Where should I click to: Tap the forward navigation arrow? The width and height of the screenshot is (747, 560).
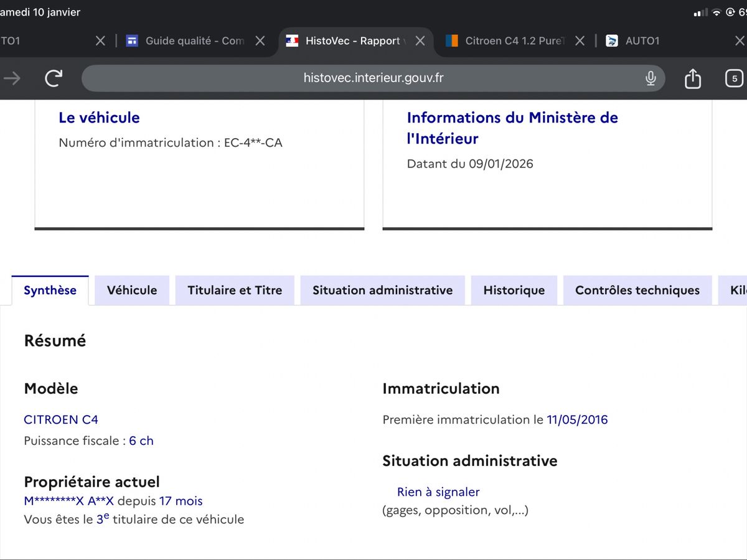click(12, 78)
